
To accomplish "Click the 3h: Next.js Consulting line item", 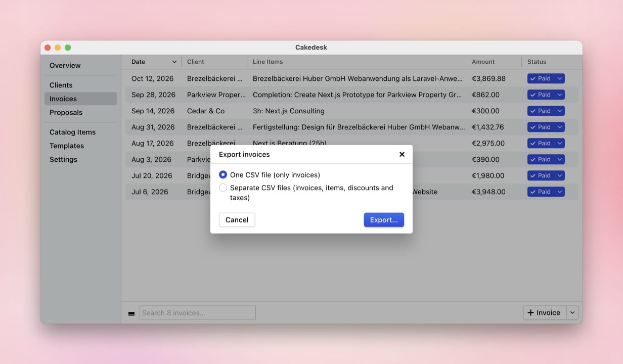I will click(x=289, y=111).
